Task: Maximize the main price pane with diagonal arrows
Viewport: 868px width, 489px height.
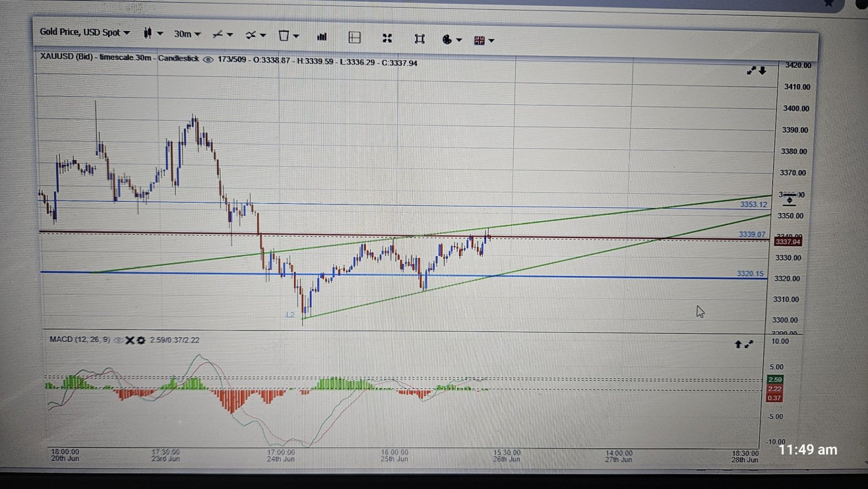Action: click(x=751, y=71)
